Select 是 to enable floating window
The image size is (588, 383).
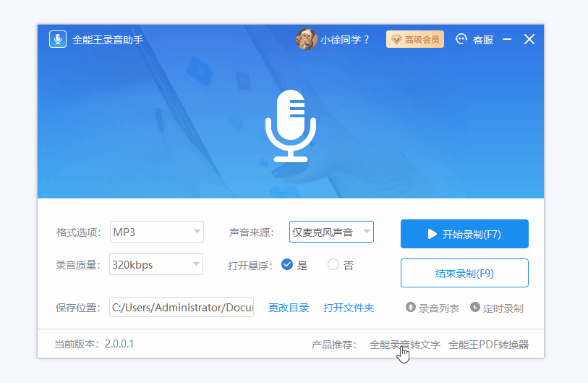click(287, 265)
